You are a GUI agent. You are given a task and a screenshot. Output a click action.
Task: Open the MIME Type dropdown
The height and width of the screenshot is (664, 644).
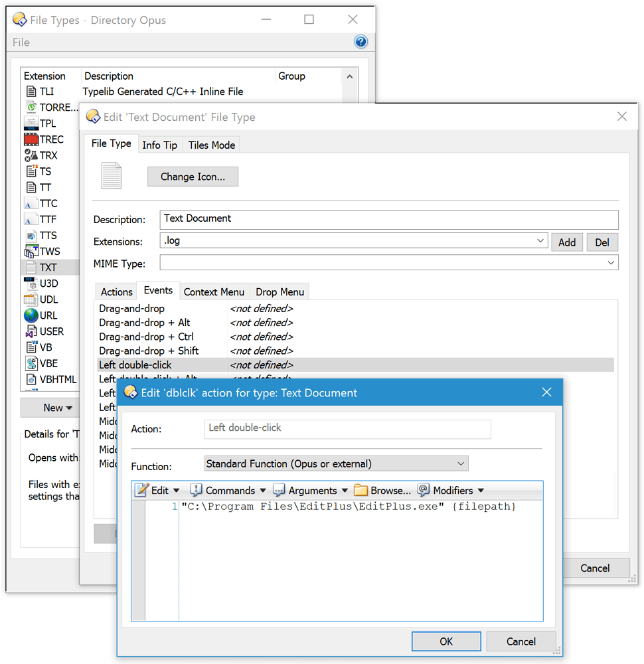coord(610,263)
